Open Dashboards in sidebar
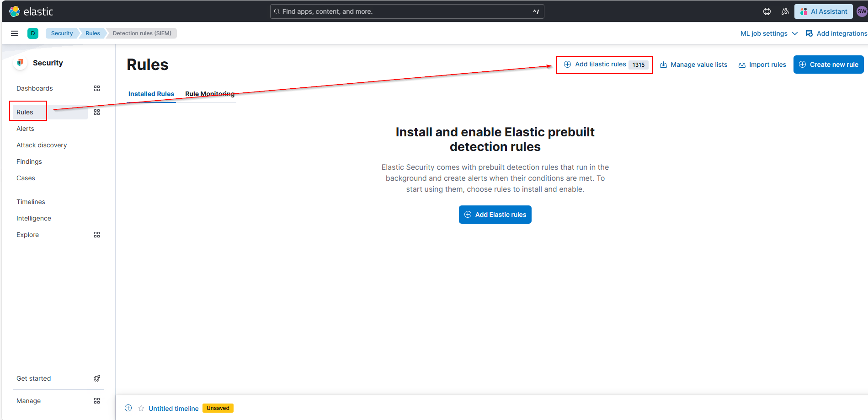This screenshot has height=420, width=868. point(35,88)
